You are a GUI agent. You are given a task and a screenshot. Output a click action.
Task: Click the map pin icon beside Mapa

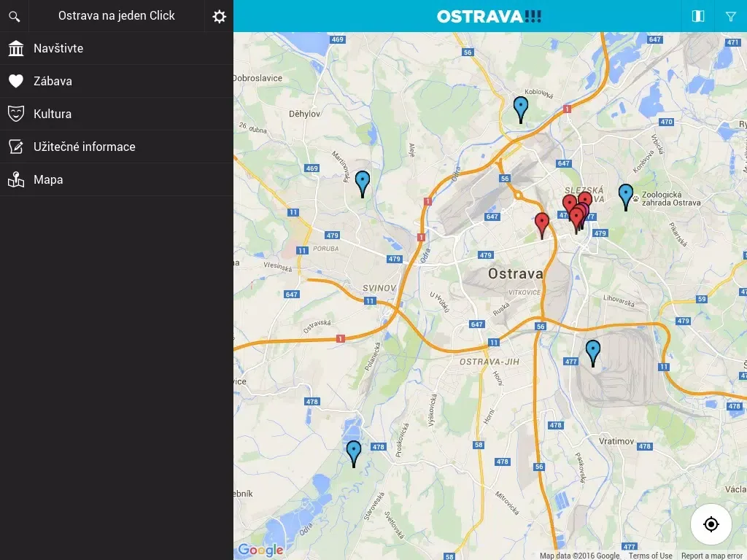(16, 179)
